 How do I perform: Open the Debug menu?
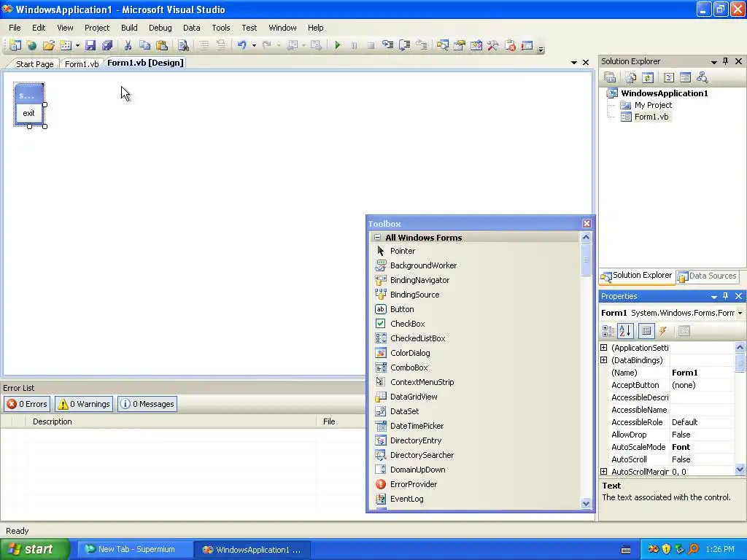coord(160,28)
